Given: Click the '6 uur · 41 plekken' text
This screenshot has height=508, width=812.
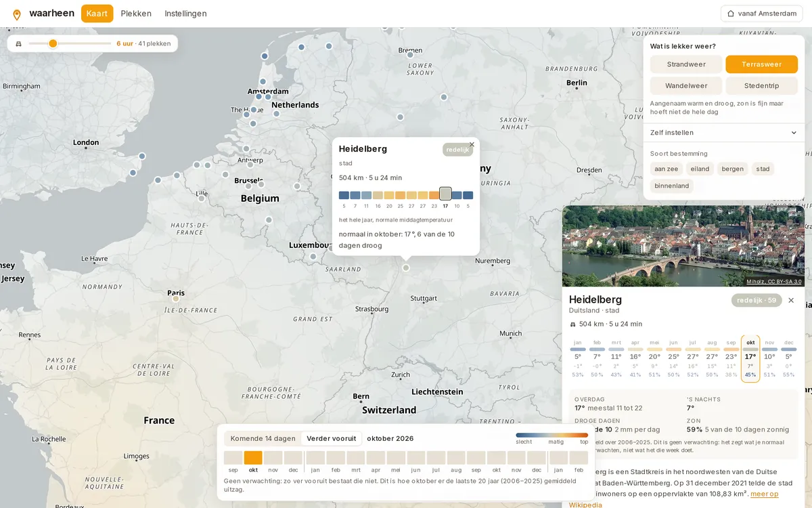Looking at the screenshot, I should pyautogui.click(x=144, y=43).
